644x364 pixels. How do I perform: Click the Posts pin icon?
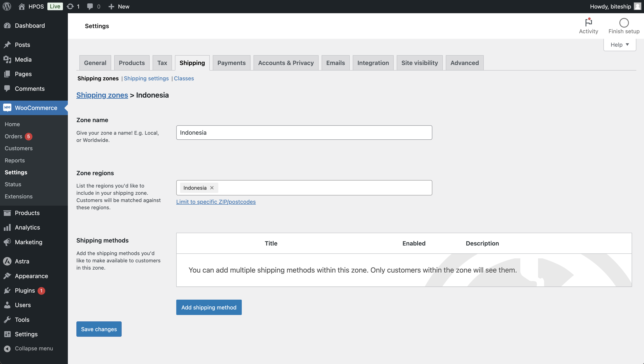click(7, 45)
